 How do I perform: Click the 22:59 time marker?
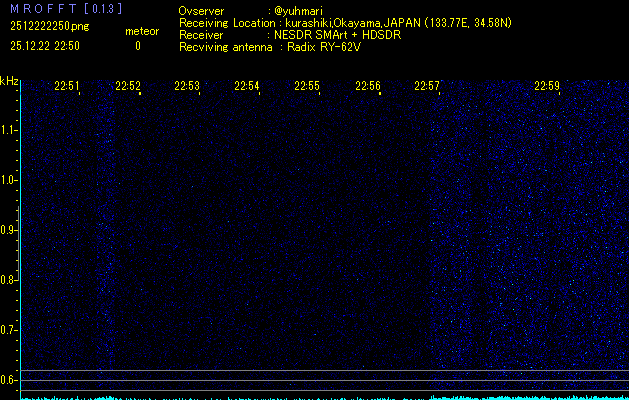tap(547, 86)
